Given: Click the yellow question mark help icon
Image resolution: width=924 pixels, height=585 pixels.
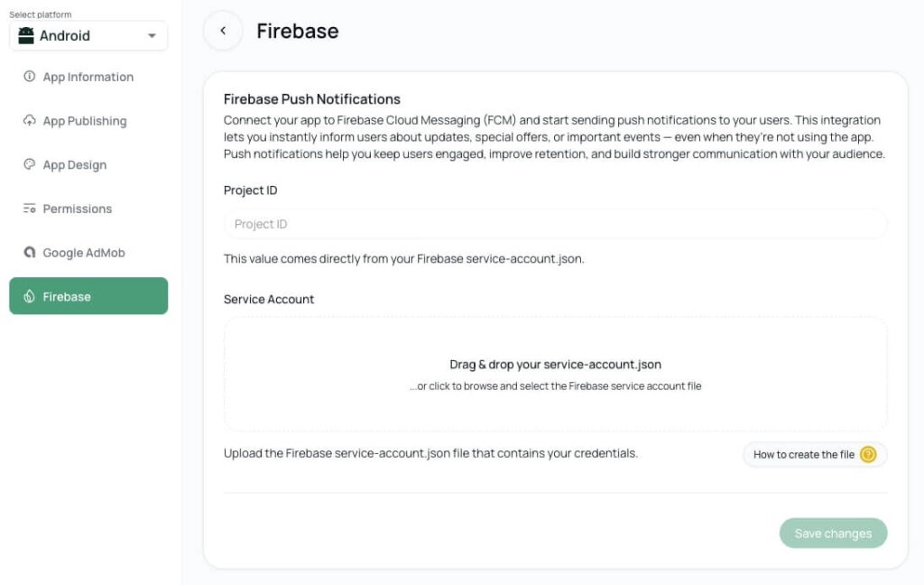Looking at the screenshot, I should pos(868,454).
